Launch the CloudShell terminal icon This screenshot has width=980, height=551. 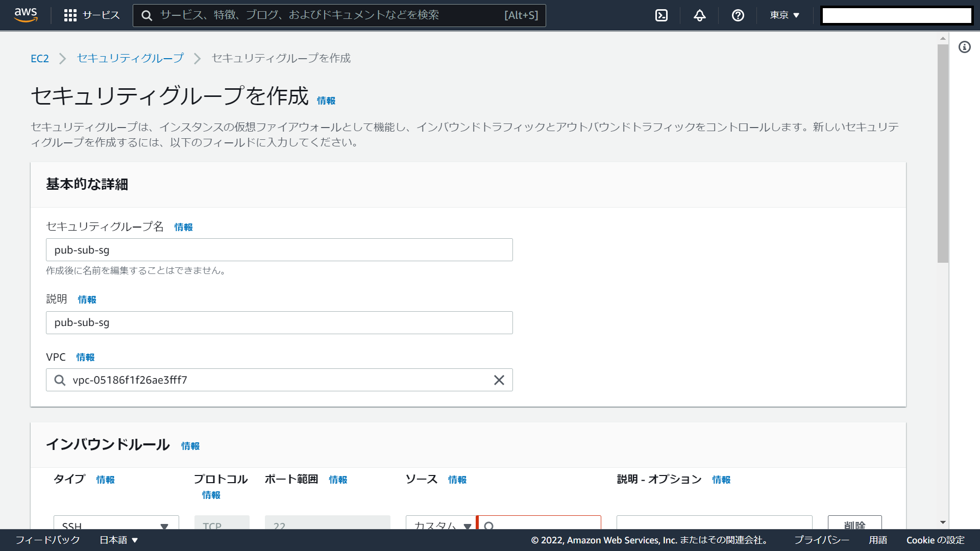click(661, 15)
